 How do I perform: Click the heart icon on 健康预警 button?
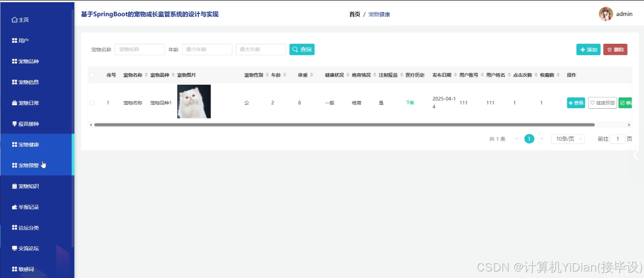(x=591, y=103)
